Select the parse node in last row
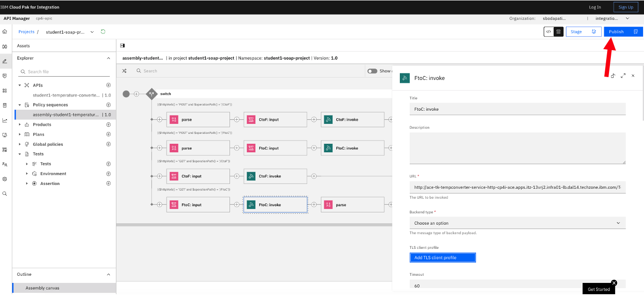Screen dimensions: 644x298 coord(352,205)
